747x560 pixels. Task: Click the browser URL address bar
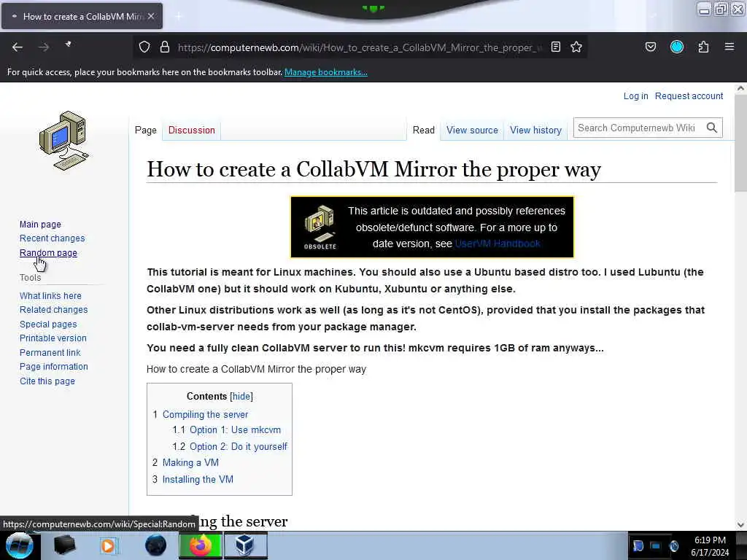[x=360, y=47]
